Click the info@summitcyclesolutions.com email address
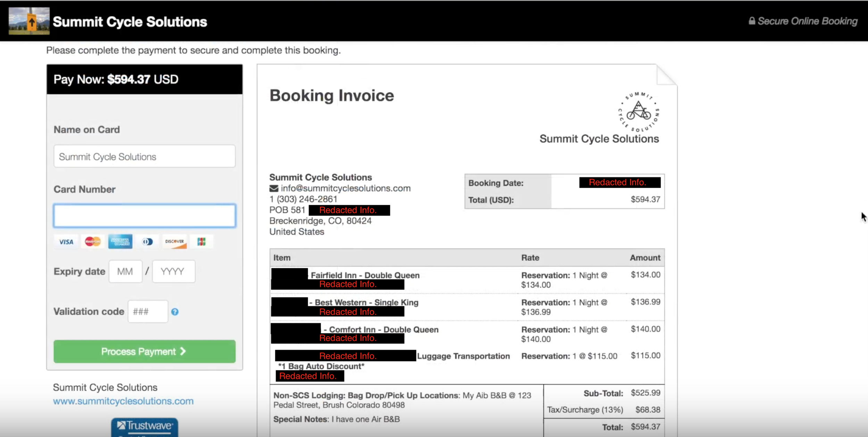 pos(345,188)
